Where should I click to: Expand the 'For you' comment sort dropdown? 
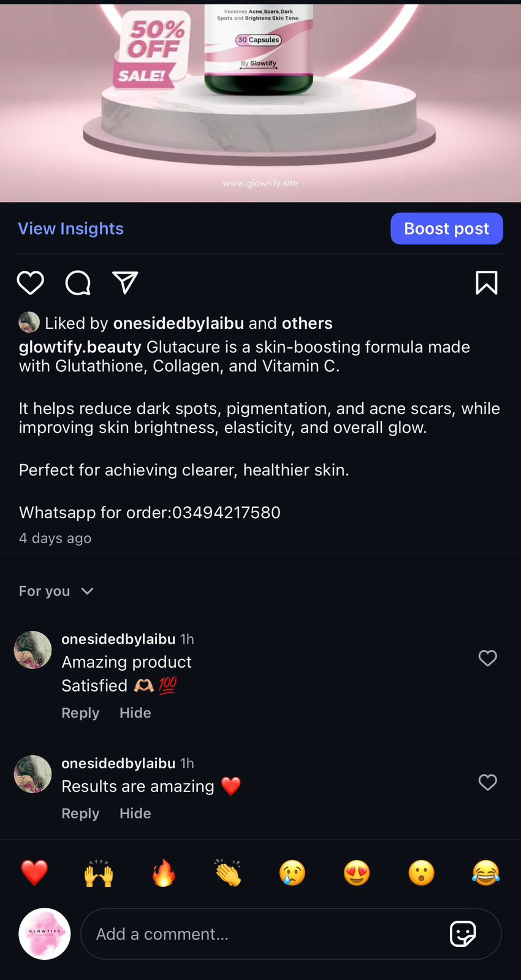[x=56, y=591]
